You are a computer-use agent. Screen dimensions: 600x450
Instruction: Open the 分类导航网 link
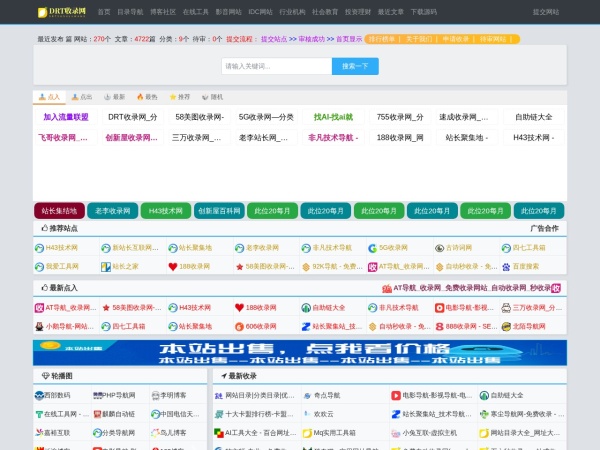click(119, 433)
